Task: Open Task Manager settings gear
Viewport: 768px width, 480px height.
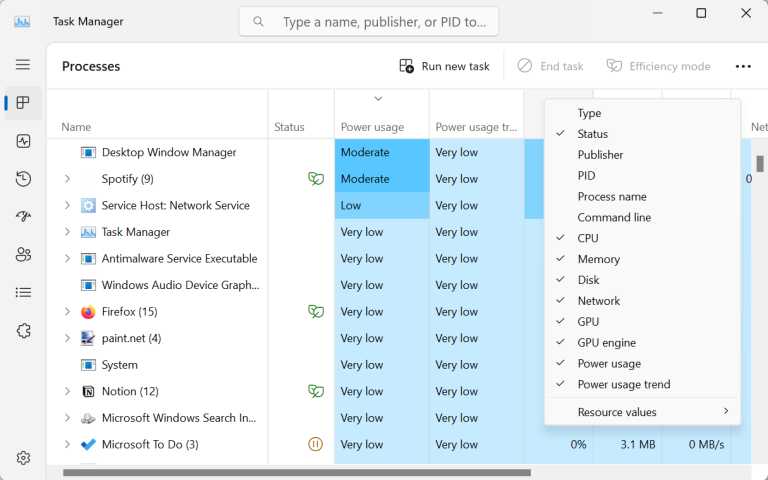Action: point(23,458)
